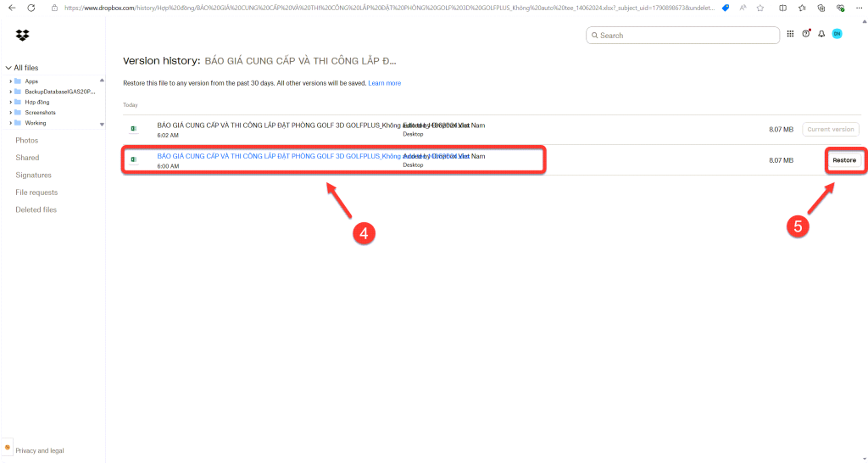Click Restore for the 6:00 AM version
Viewport: 868px width, 463px height.
click(844, 160)
